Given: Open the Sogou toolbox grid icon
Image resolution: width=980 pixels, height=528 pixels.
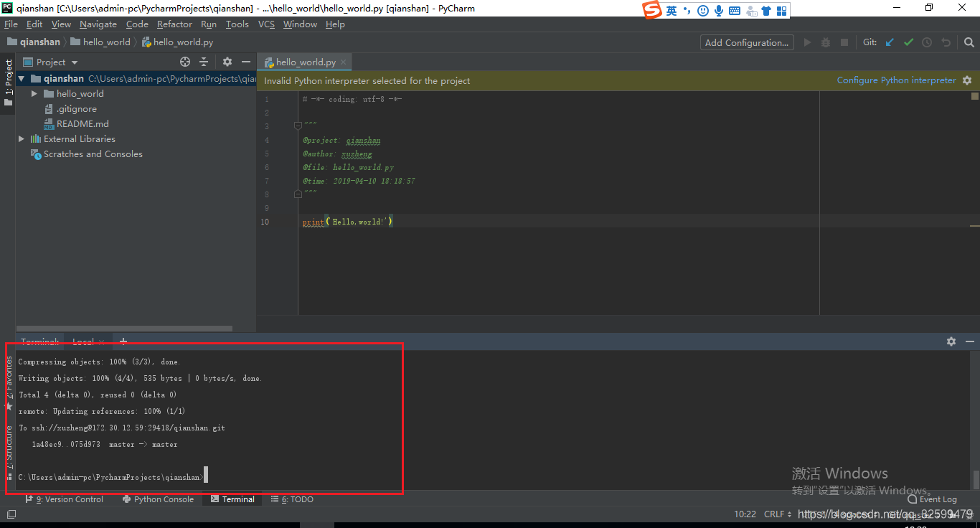Looking at the screenshot, I should [x=782, y=11].
